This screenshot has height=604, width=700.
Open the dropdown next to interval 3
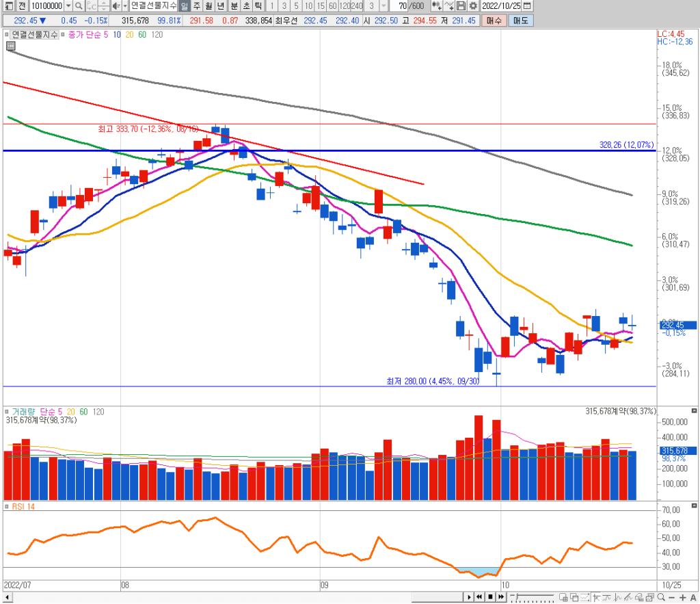[x=383, y=6]
